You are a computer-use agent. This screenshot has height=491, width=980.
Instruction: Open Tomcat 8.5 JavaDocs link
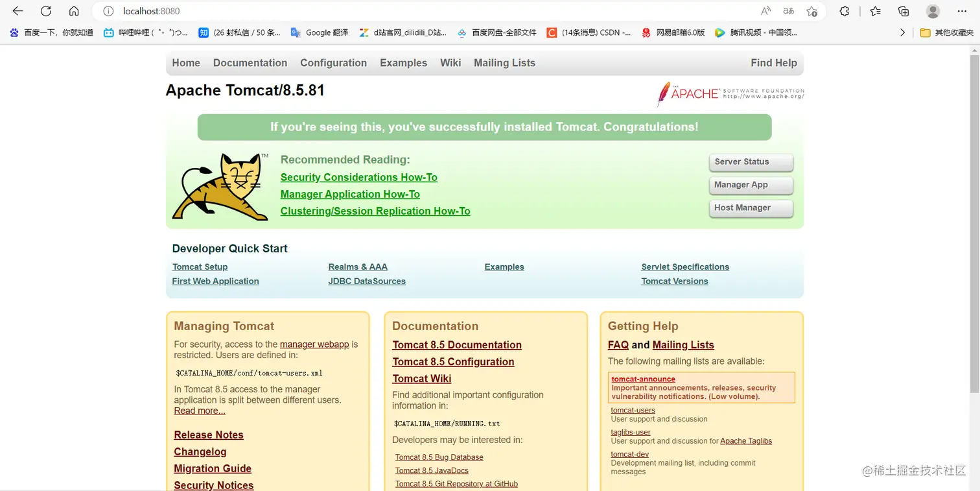[x=432, y=470]
